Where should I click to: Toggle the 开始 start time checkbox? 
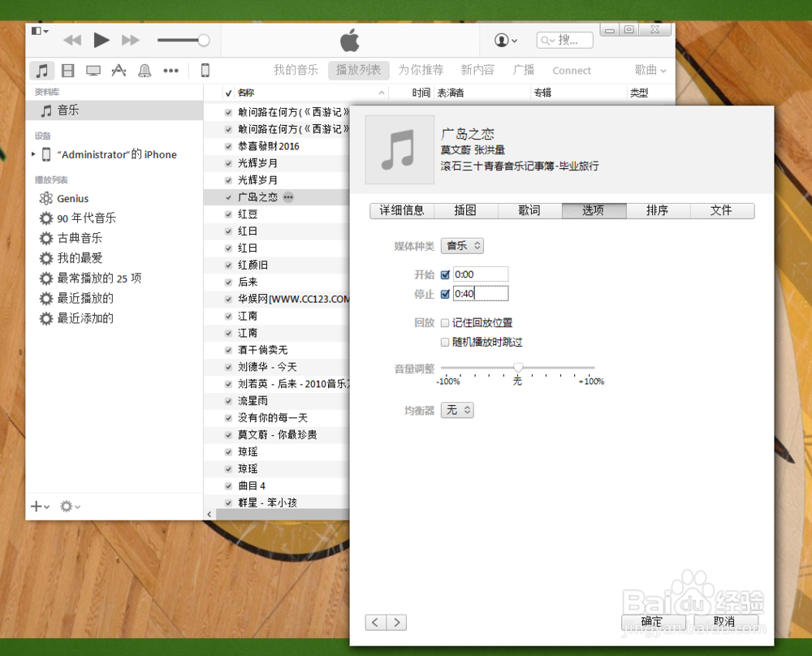point(445,274)
